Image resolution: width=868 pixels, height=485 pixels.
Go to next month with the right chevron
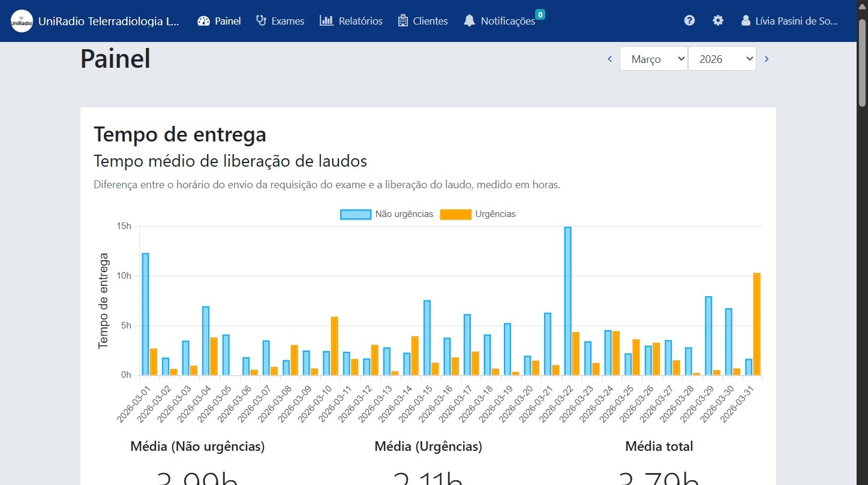pos(767,58)
